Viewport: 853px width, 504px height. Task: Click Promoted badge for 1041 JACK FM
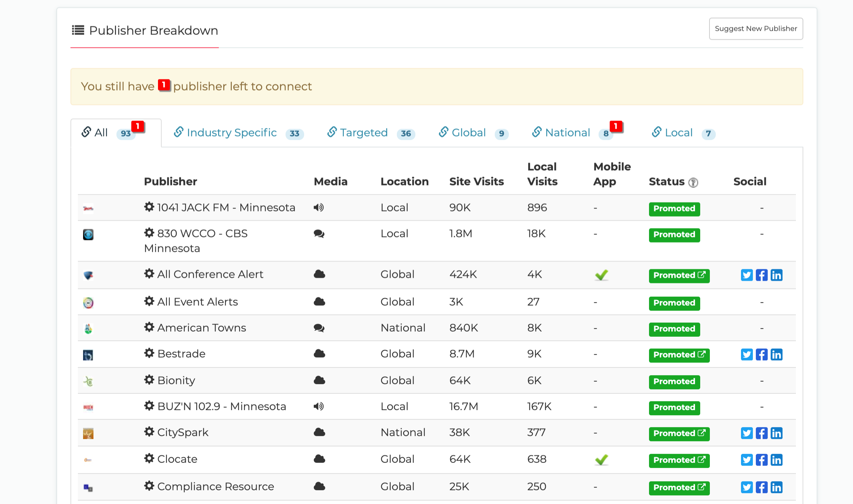coord(674,209)
